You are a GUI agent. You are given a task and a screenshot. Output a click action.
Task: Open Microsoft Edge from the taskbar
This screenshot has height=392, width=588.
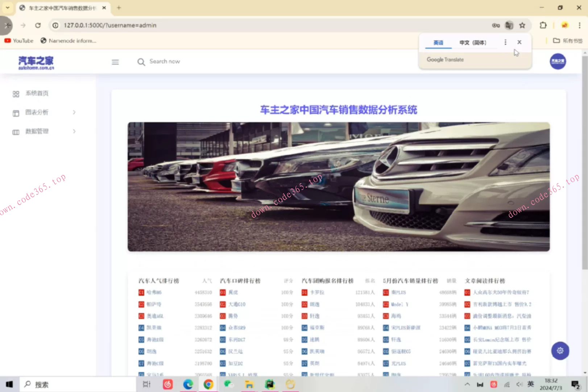(x=188, y=384)
